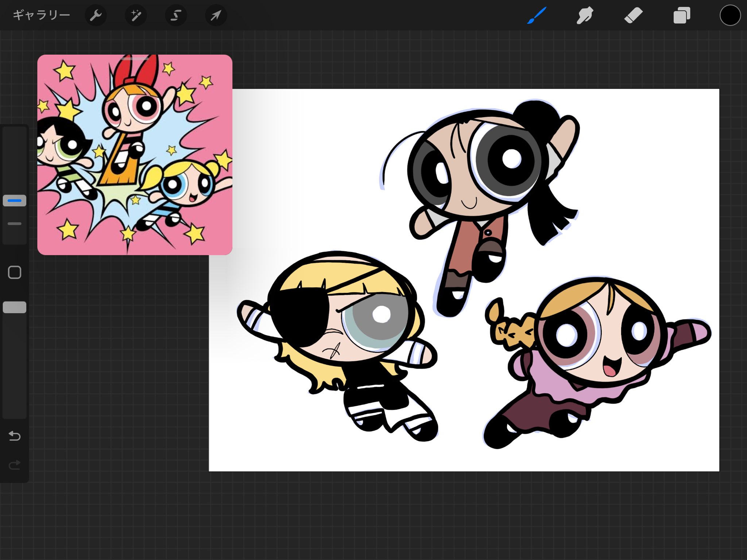The image size is (747, 560).
Task: Select the Smudge finger tool
Action: tap(585, 16)
